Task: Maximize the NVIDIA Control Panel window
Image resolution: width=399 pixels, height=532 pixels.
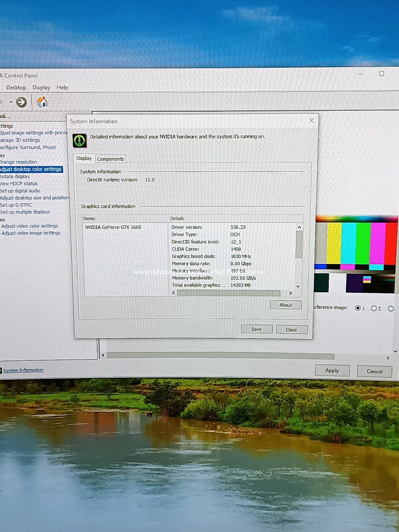Action: click(x=382, y=74)
